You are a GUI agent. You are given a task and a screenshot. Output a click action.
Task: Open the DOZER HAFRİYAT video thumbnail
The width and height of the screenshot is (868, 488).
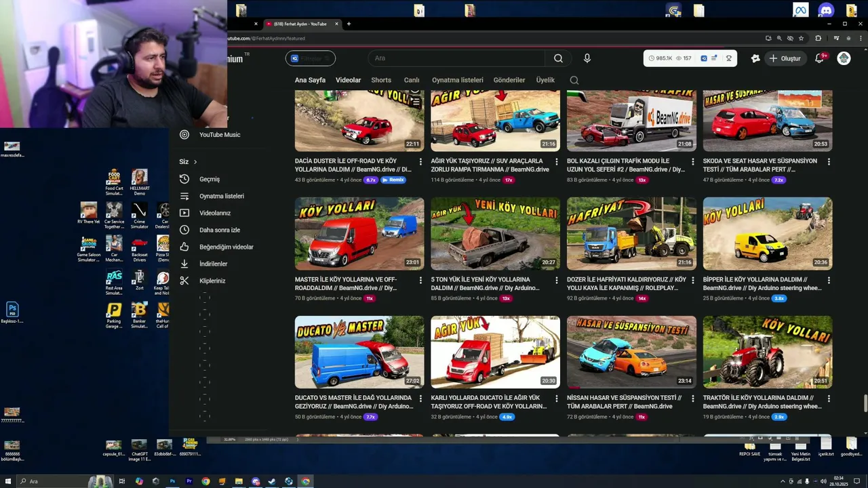pos(631,233)
